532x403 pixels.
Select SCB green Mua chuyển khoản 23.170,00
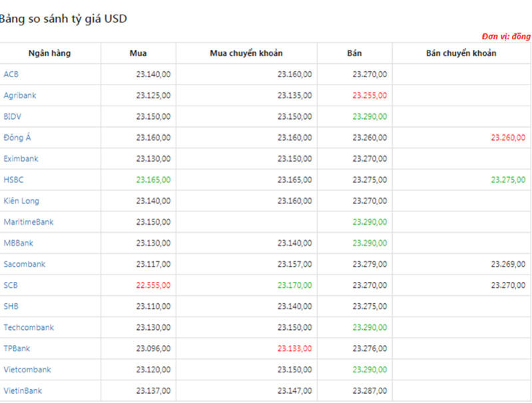[x=294, y=285]
